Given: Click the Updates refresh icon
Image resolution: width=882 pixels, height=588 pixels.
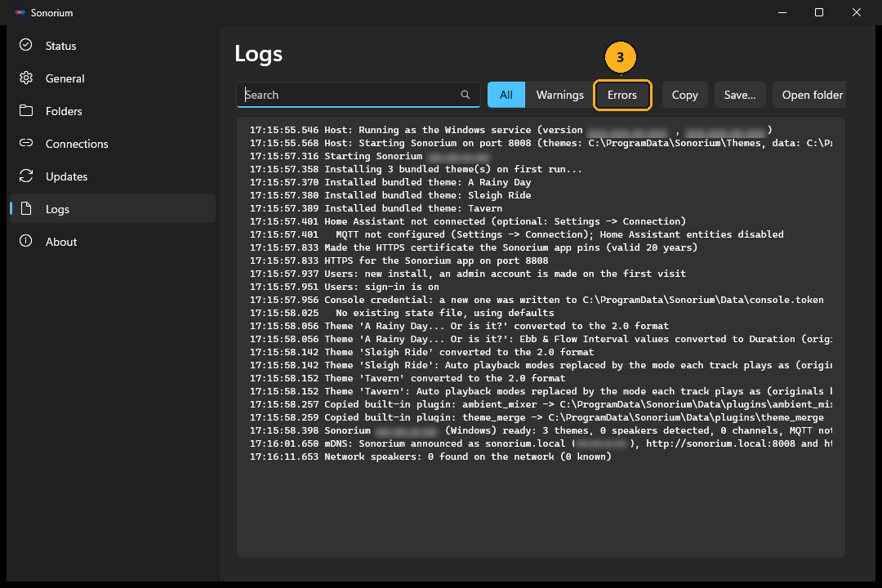Looking at the screenshot, I should 26,176.
